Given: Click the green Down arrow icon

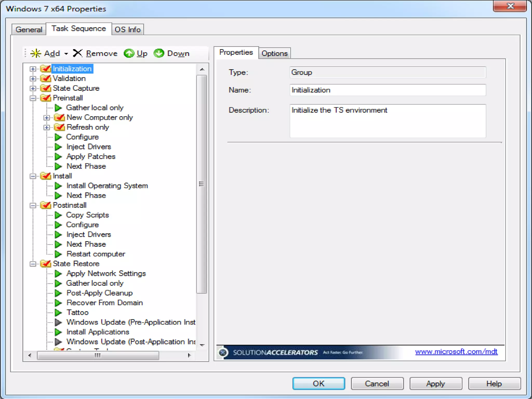Looking at the screenshot, I should [x=159, y=53].
